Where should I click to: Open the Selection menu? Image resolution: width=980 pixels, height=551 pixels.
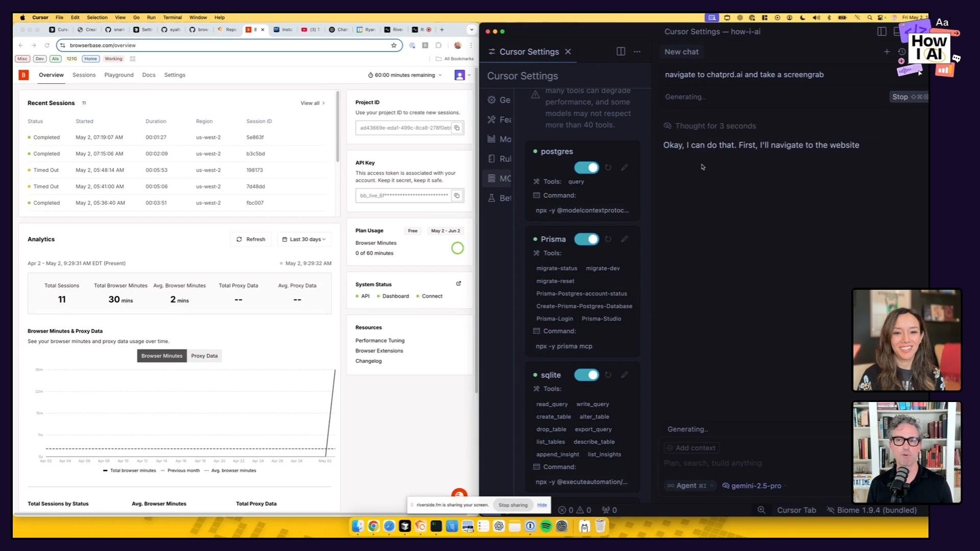[97, 17]
